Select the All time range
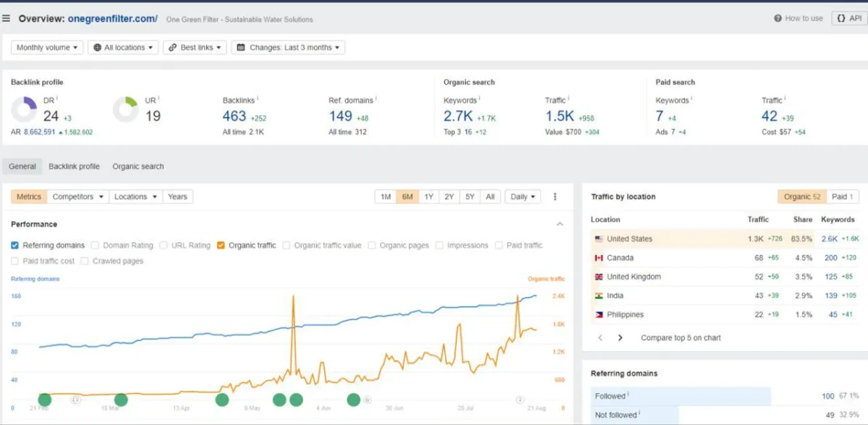868x425 pixels. click(490, 197)
